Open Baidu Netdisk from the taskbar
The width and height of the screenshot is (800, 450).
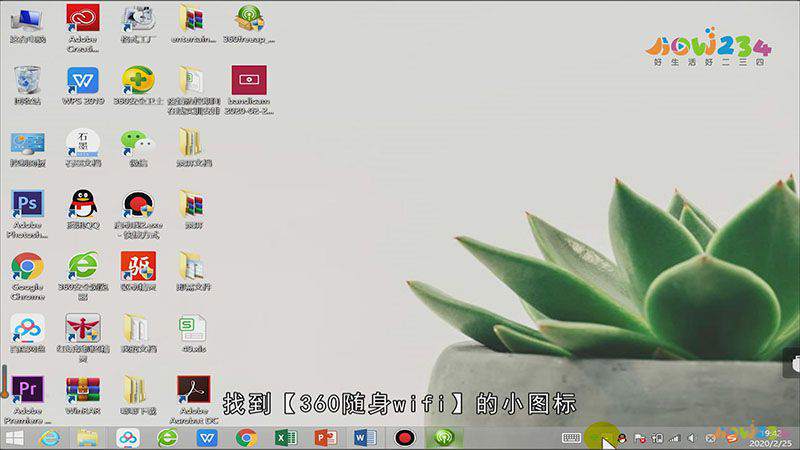tap(128, 438)
